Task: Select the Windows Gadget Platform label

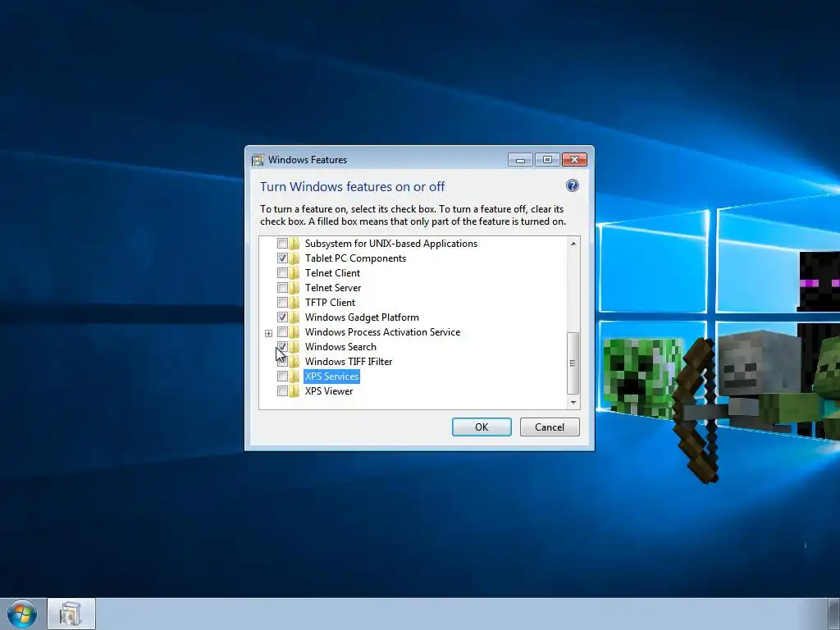Action: (362, 317)
